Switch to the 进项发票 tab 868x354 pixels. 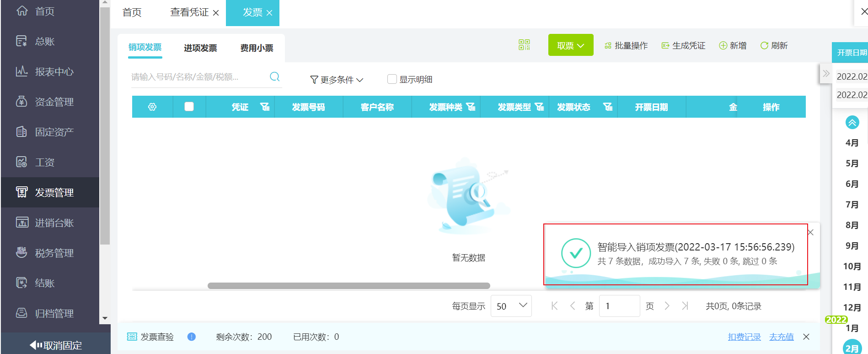(x=200, y=48)
